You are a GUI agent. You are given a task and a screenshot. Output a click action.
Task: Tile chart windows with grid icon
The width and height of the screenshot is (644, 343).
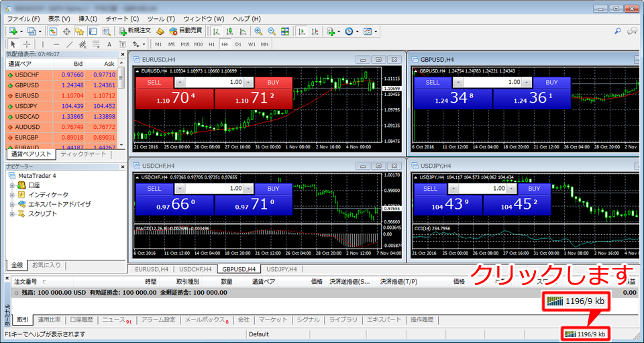pyautogui.click(x=285, y=31)
